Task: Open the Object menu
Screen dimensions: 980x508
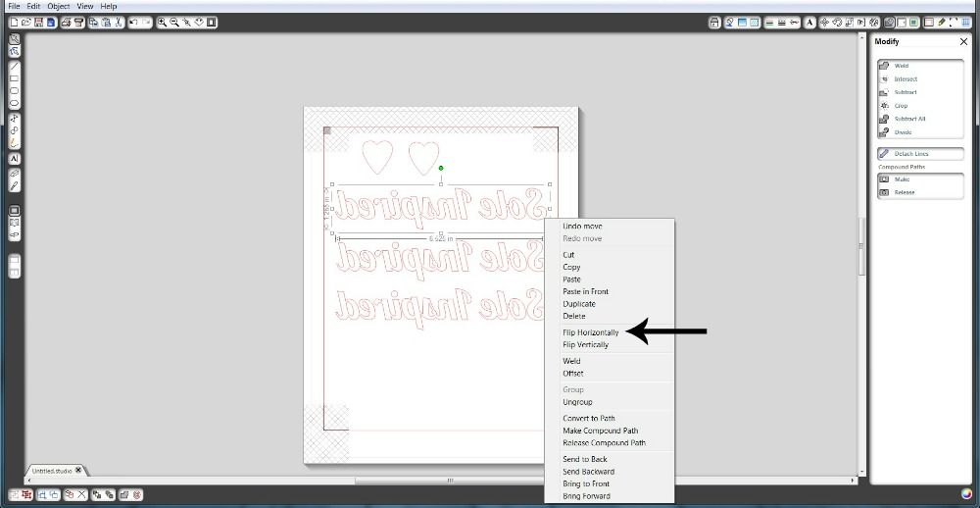Action: tap(59, 6)
